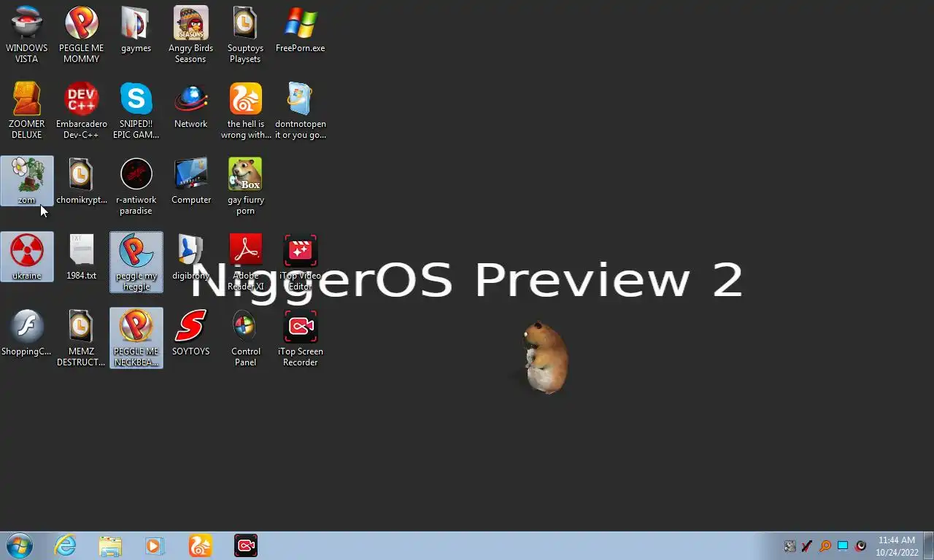Screen dimensions: 934x560
Task: Open the clock showing 11:44 AM
Action: click(897, 546)
